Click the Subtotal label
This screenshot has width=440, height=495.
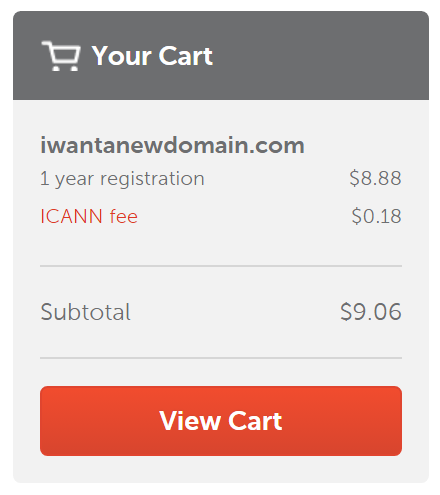click(x=86, y=312)
